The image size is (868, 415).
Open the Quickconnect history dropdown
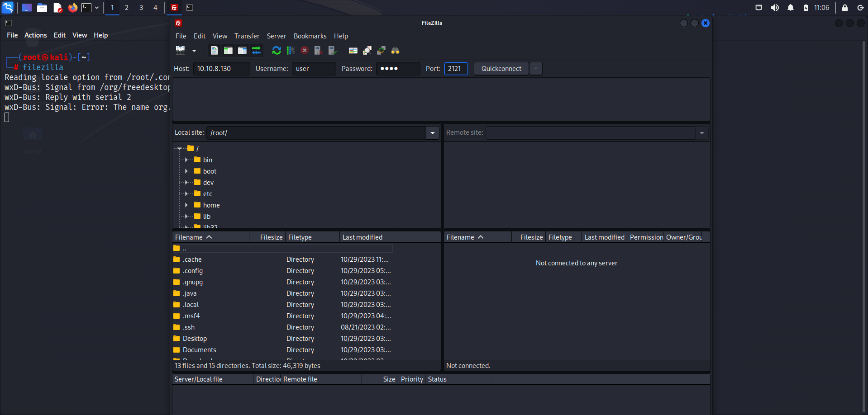(536, 69)
